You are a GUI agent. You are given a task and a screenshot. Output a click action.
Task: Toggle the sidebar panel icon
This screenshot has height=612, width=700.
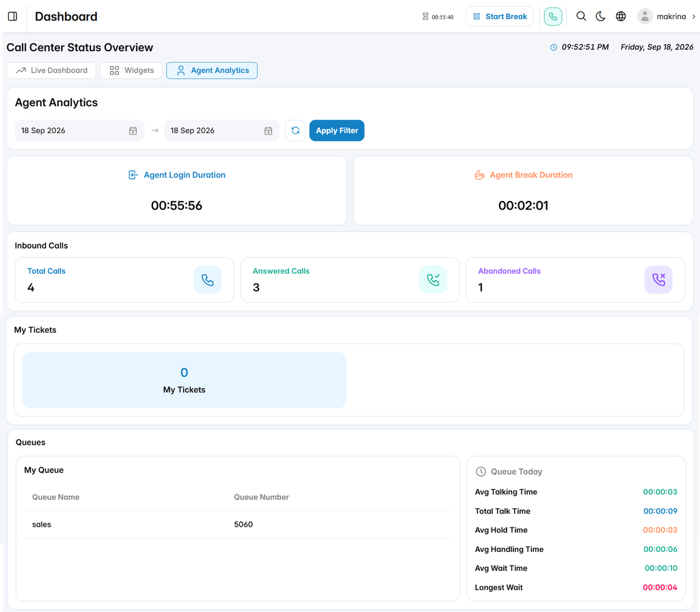(x=12, y=16)
